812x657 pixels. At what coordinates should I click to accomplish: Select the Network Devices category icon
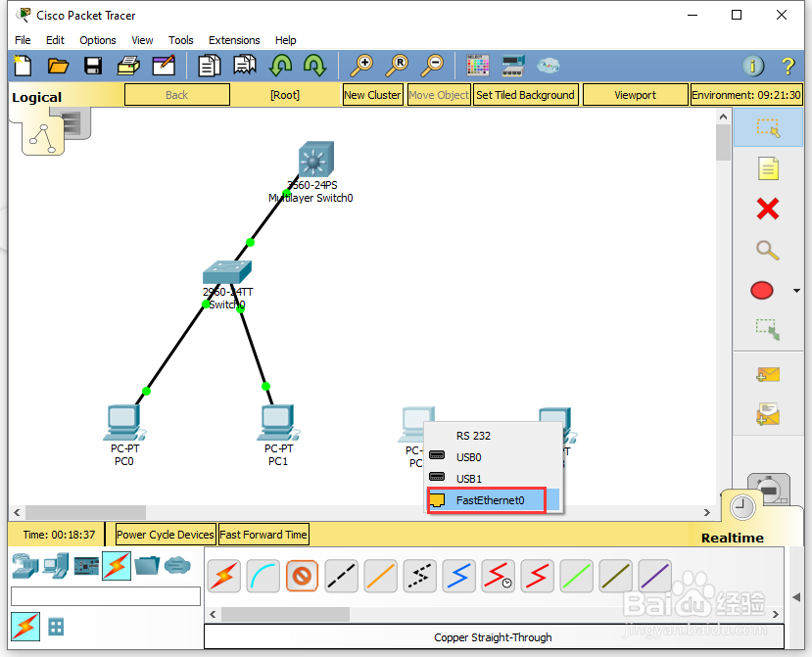pos(25,565)
